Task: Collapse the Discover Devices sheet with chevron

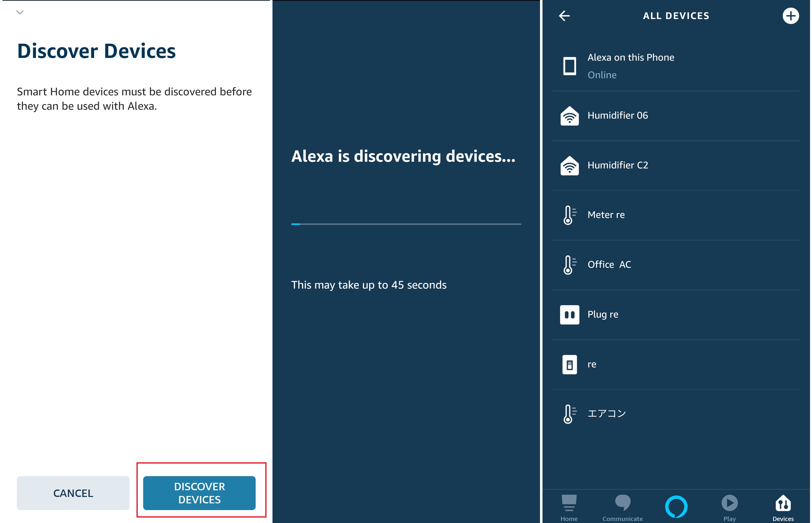Action: pos(20,13)
